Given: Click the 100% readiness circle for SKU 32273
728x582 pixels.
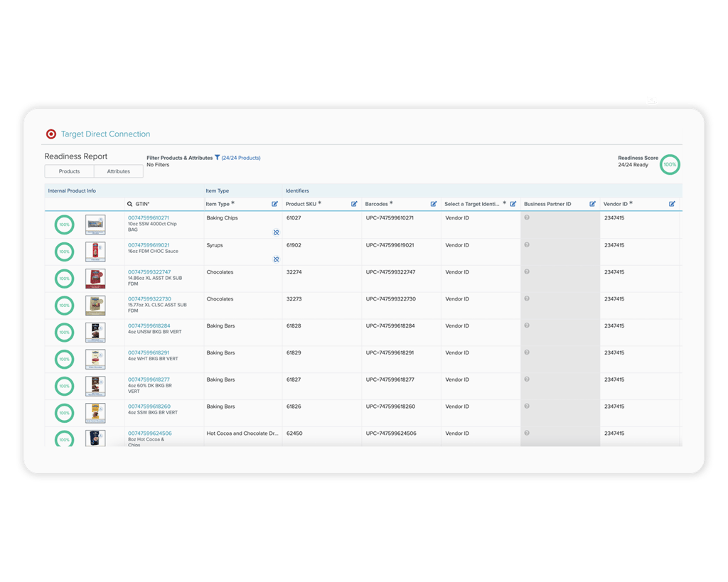Looking at the screenshot, I should tap(65, 306).
